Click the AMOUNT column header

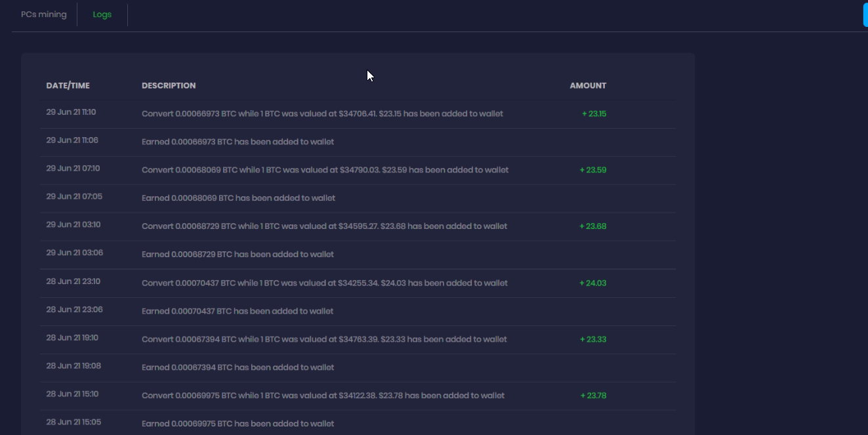coord(587,85)
